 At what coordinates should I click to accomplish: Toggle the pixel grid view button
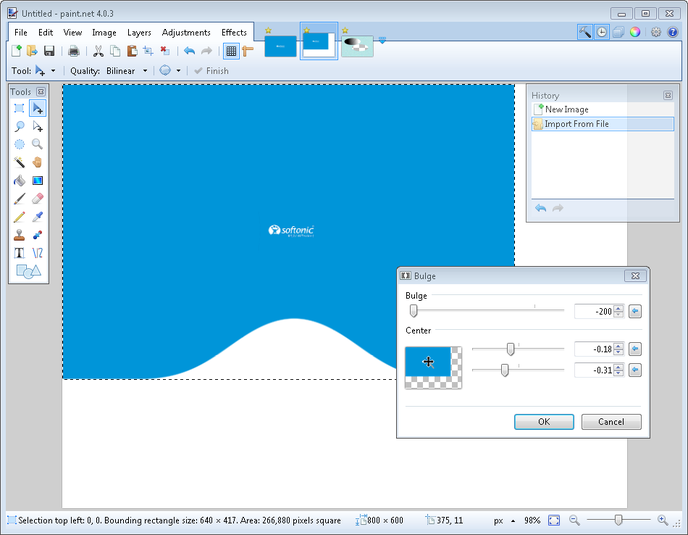coord(231,51)
